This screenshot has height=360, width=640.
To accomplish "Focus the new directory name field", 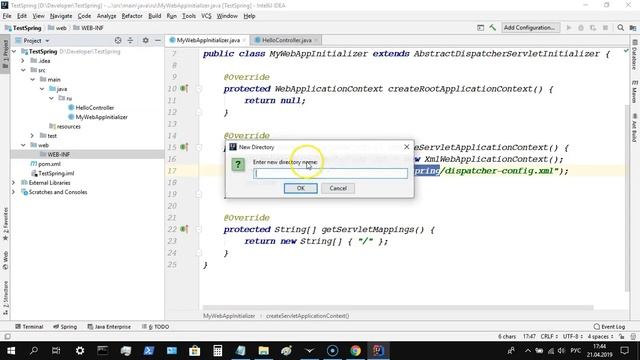I will coord(330,173).
